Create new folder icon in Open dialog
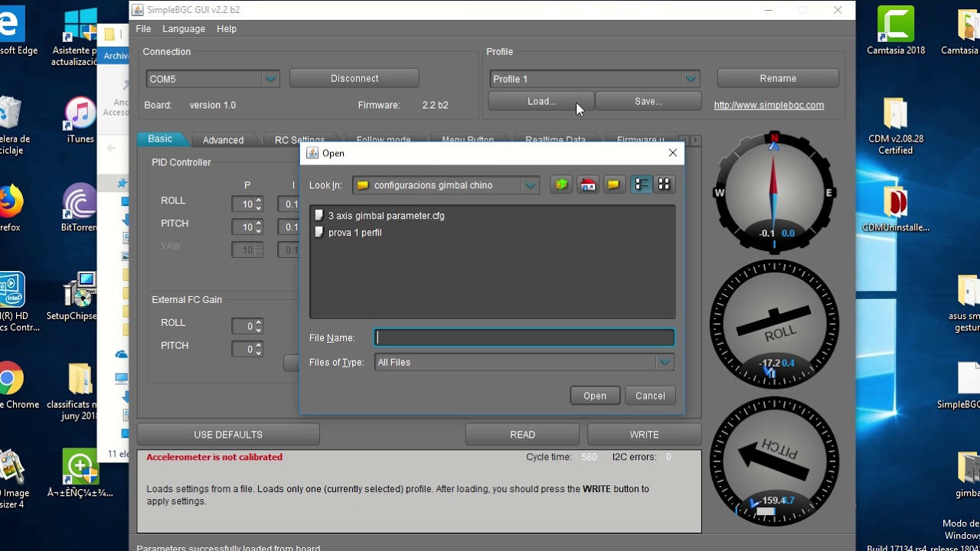 click(614, 184)
